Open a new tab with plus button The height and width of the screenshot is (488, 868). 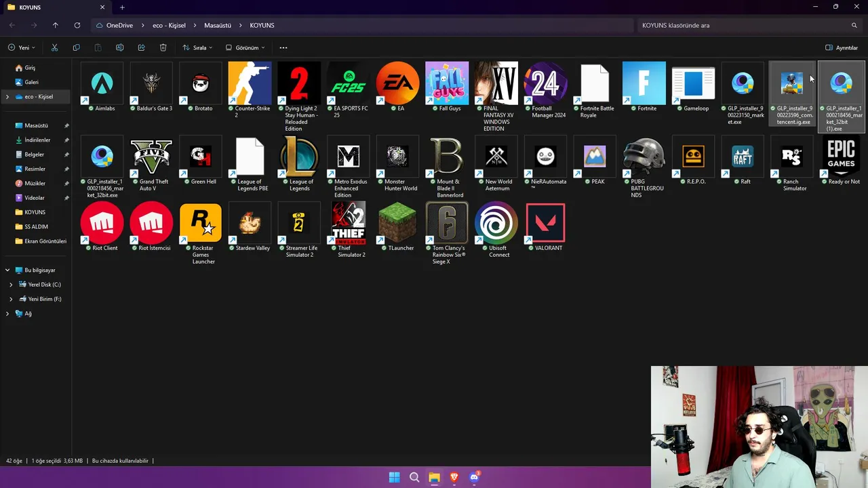122,7
